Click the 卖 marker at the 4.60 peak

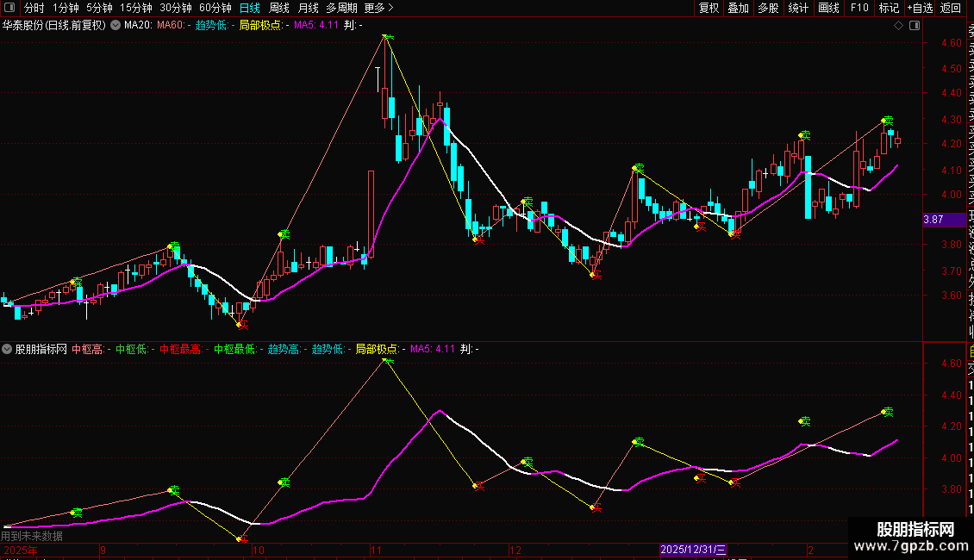pos(389,37)
